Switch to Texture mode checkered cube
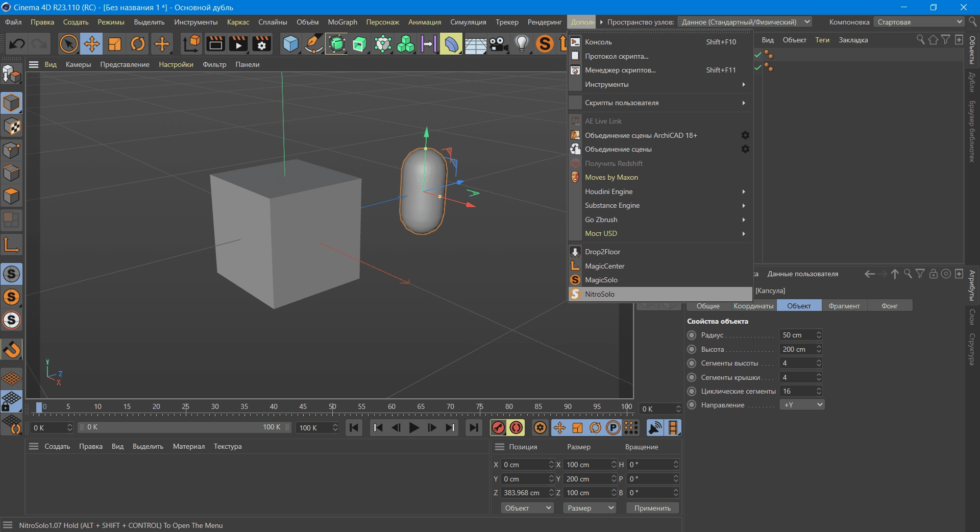980x532 pixels. coord(11,126)
